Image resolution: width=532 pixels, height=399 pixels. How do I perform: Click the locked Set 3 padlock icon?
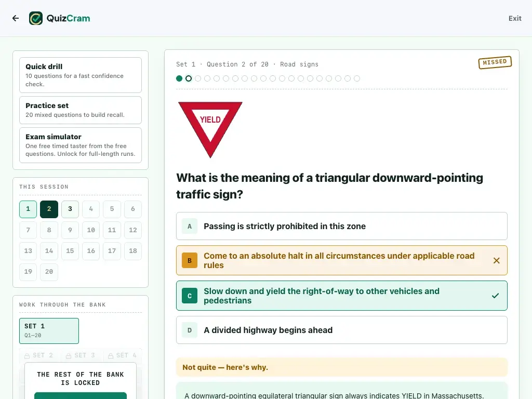click(69, 356)
